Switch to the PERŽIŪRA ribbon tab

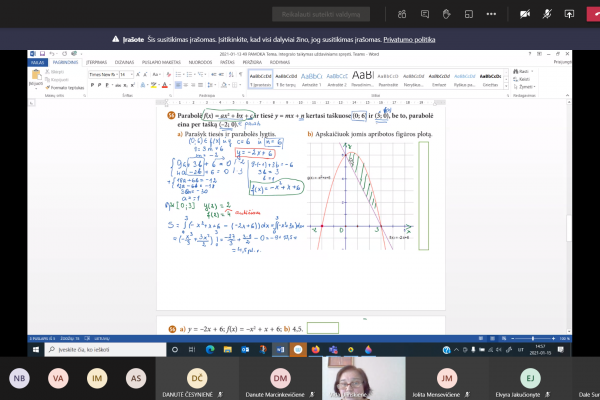[252, 62]
